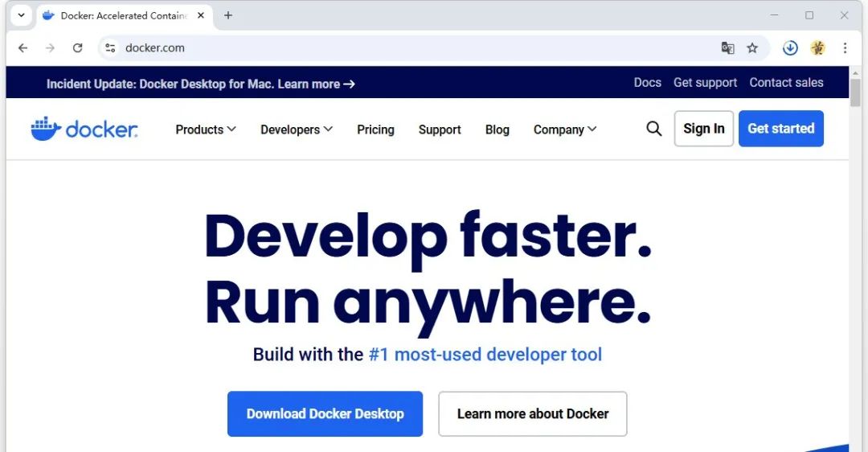This screenshot has height=452, width=868.
Task: Open the Support page
Action: [x=440, y=129]
